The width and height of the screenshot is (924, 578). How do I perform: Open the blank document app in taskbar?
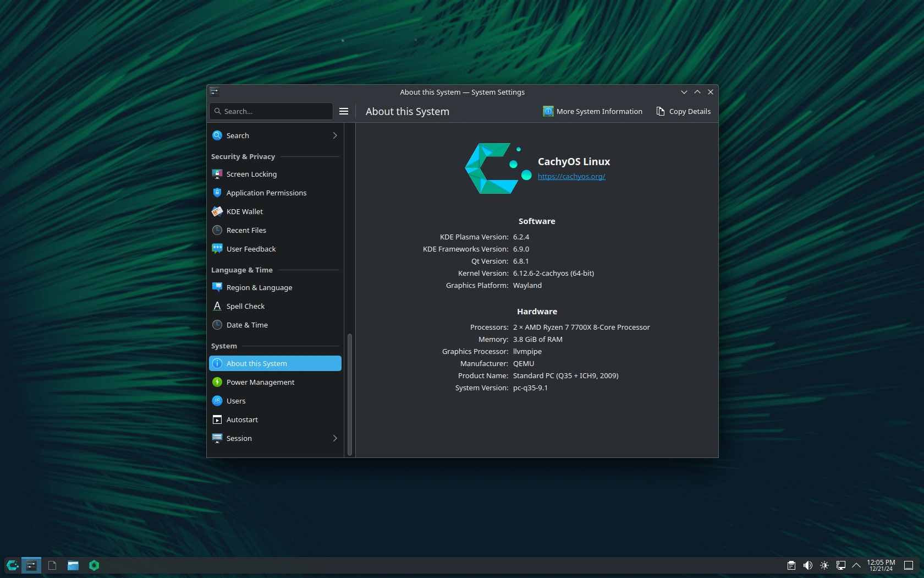click(x=52, y=565)
